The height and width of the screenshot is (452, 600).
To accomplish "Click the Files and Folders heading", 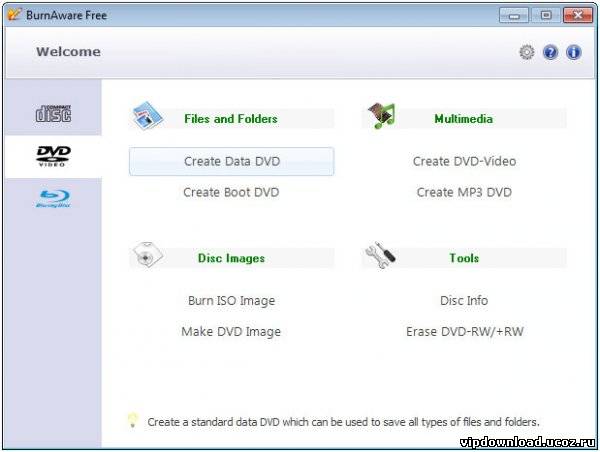I will point(231,119).
